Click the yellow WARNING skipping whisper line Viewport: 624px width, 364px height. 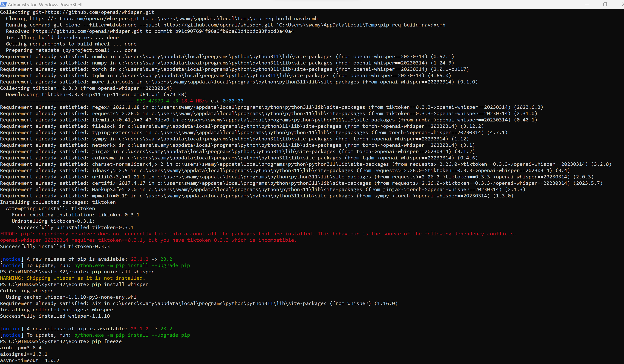[x=73, y=278]
